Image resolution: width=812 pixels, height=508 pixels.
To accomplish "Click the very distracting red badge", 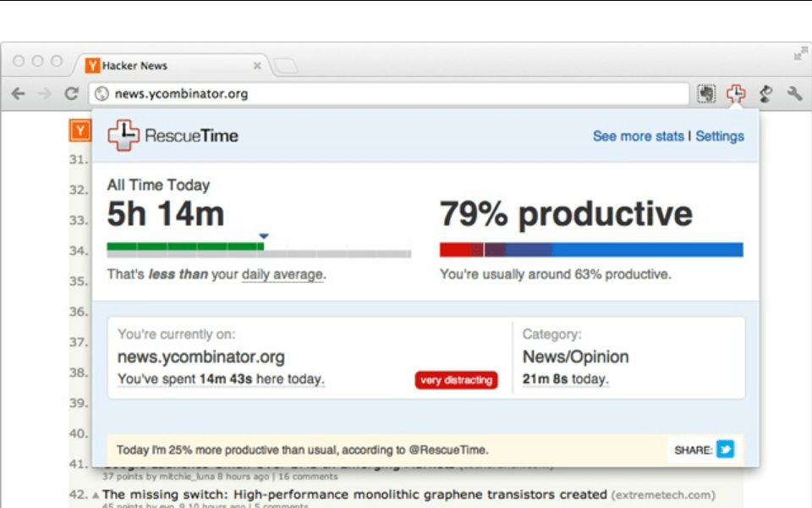I will (x=456, y=380).
